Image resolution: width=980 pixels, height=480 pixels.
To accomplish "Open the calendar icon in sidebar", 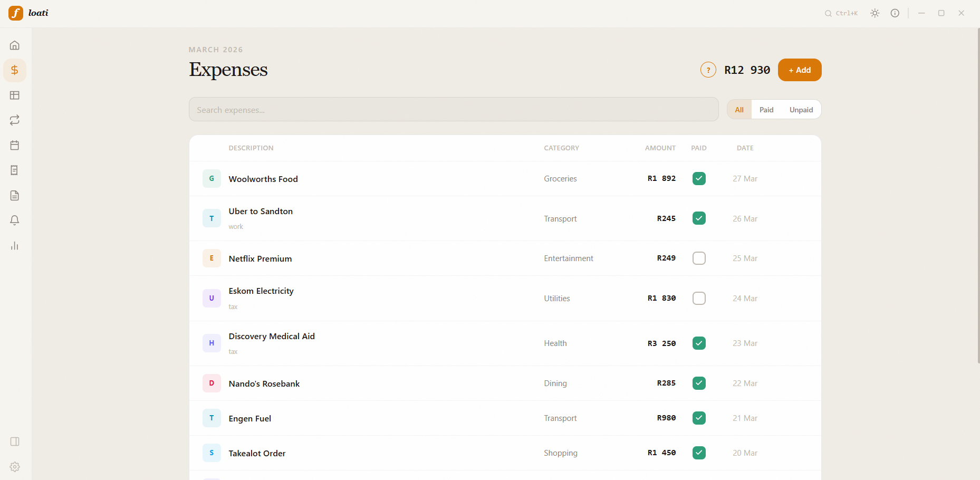I will pos(15,145).
